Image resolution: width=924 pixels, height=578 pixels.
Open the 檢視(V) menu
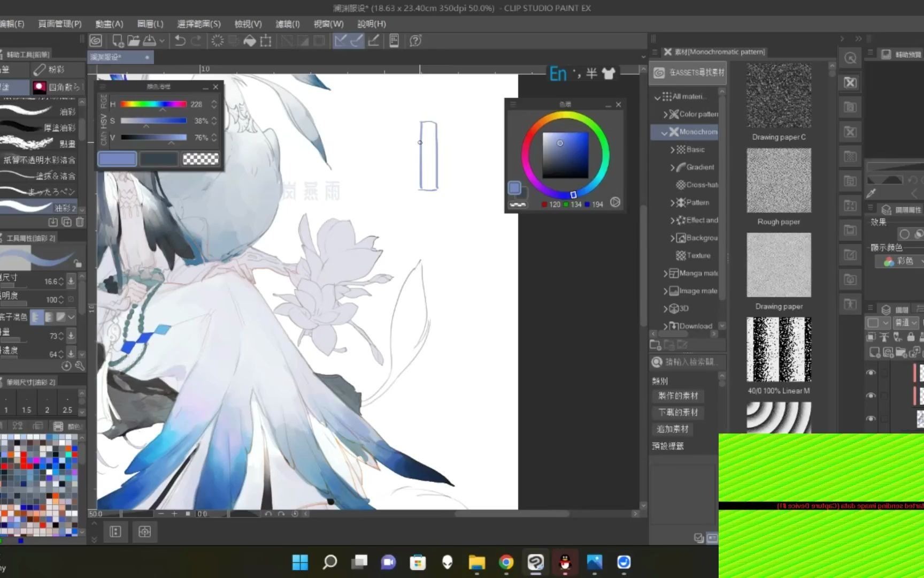tap(248, 24)
